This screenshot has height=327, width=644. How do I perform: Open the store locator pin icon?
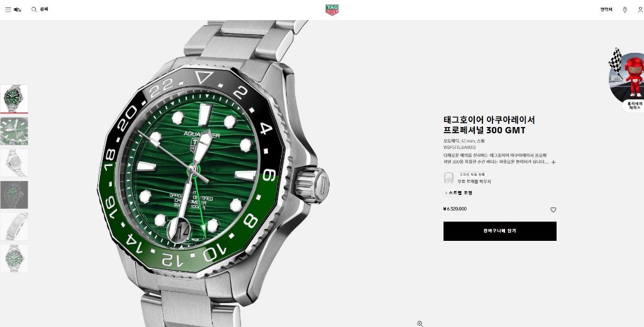point(625,10)
